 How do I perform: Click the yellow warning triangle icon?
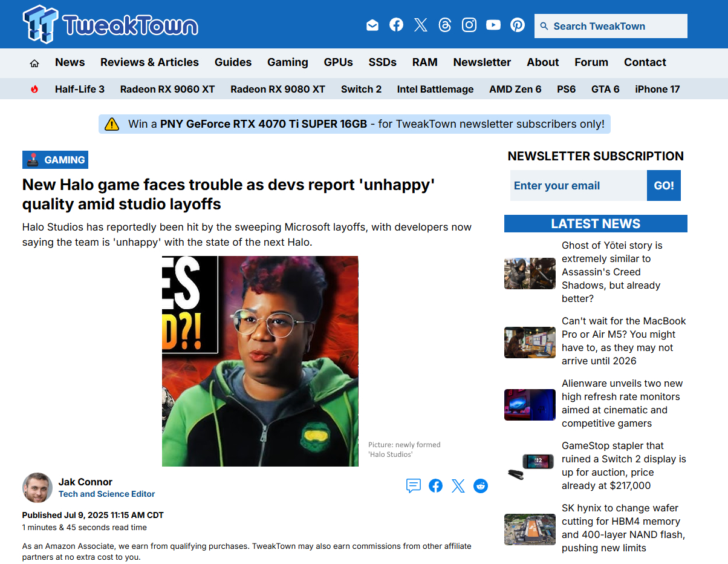coord(112,124)
